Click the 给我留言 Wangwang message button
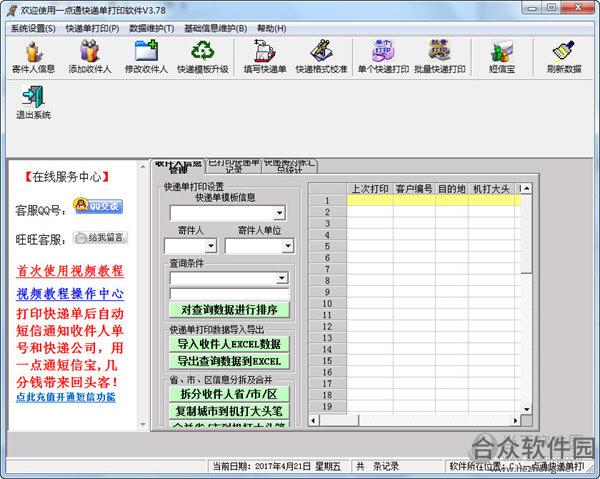The height and width of the screenshot is (479, 600). point(100,238)
